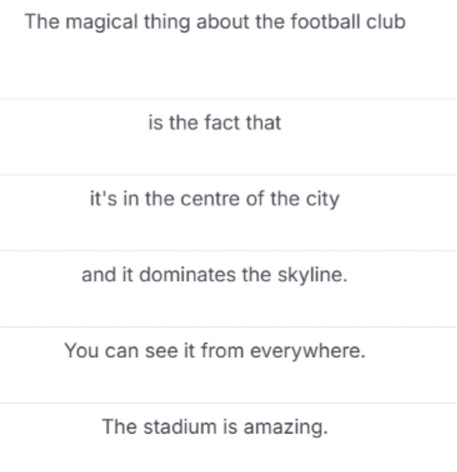The height and width of the screenshot is (472, 457).
Task: Click the 'is the fact that' row
Action: (228, 137)
